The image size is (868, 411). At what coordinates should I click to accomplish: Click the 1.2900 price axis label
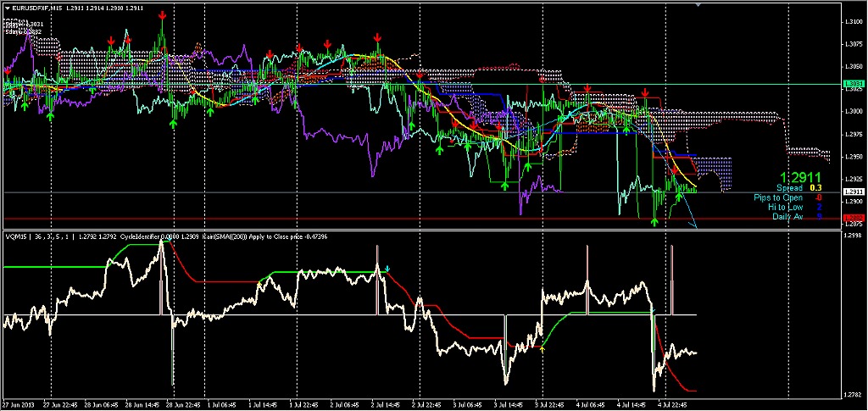[852, 202]
